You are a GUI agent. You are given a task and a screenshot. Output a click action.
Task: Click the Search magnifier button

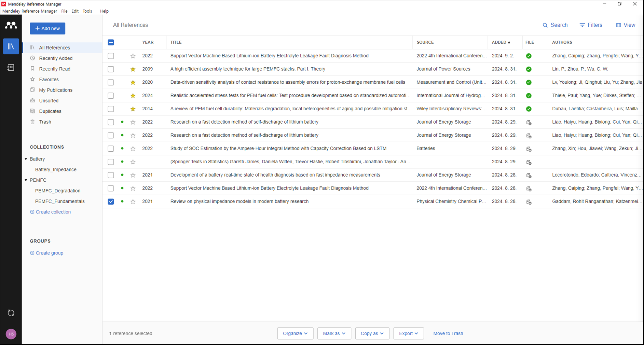click(x=555, y=25)
